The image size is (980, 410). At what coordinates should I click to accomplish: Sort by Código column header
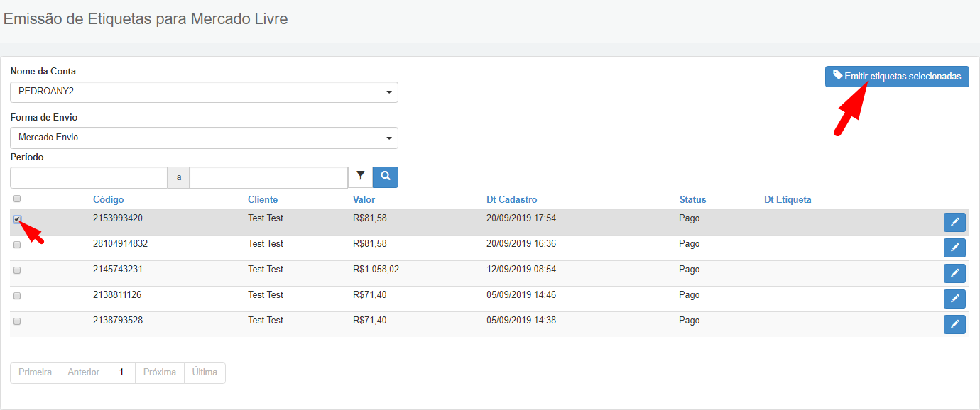[x=108, y=200]
